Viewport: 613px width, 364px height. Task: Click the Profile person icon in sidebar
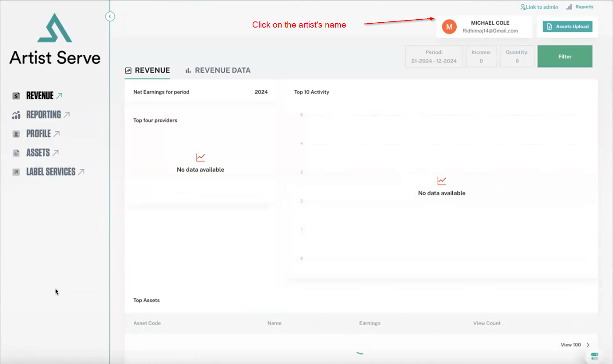coord(16,134)
